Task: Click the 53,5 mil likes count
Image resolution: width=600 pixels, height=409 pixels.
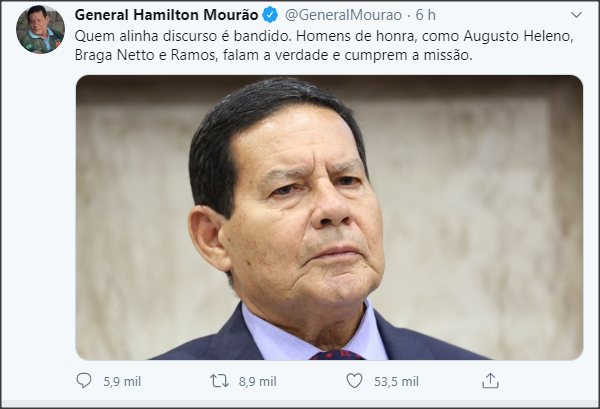Action: [396, 381]
